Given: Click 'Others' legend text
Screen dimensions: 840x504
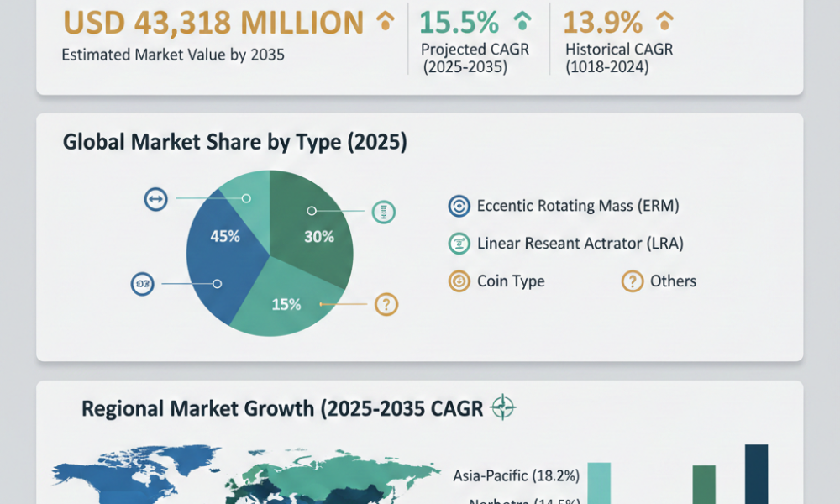Looking at the screenshot, I should [x=673, y=281].
